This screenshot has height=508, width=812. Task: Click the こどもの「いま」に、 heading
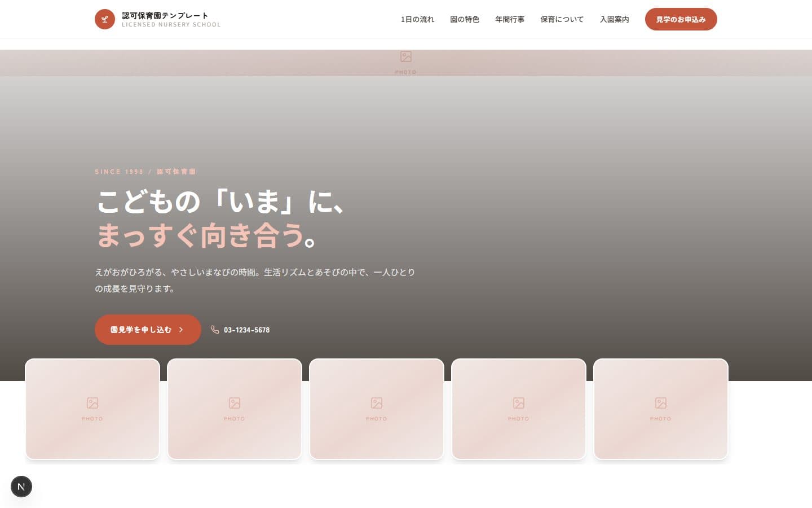point(220,202)
